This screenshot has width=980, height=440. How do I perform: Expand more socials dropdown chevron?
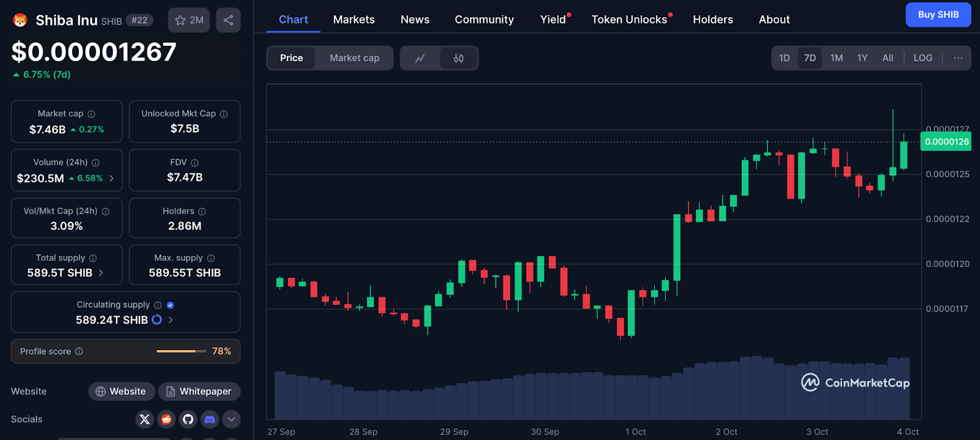coord(231,419)
